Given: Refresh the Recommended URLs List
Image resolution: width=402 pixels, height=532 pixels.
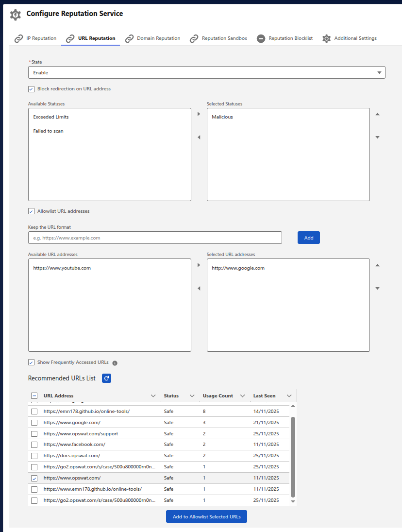Looking at the screenshot, I should 106,378.
